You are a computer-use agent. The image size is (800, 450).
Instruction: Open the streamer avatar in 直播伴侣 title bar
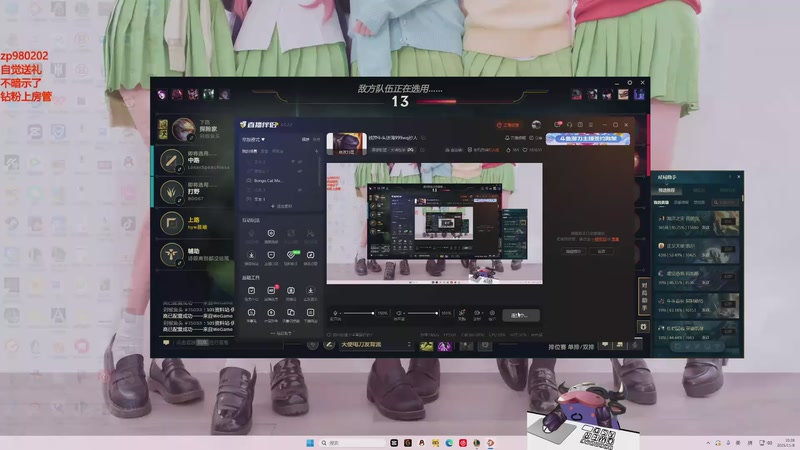pos(536,124)
